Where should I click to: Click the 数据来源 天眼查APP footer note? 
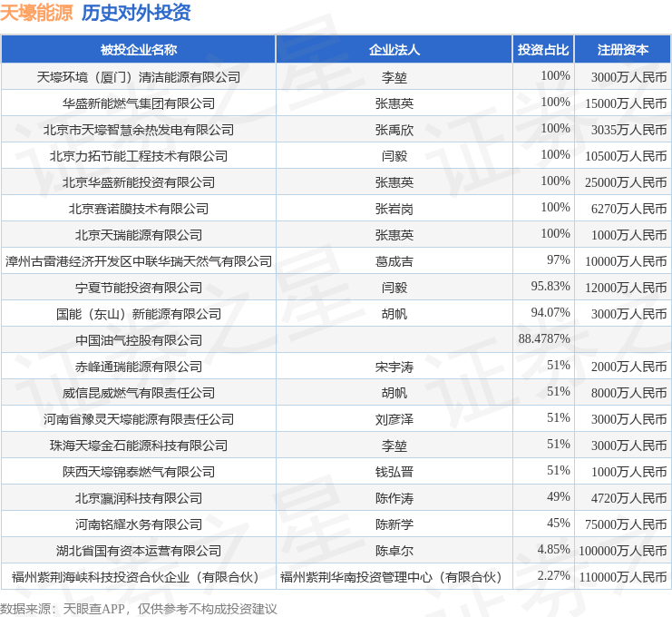coord(139,609)
